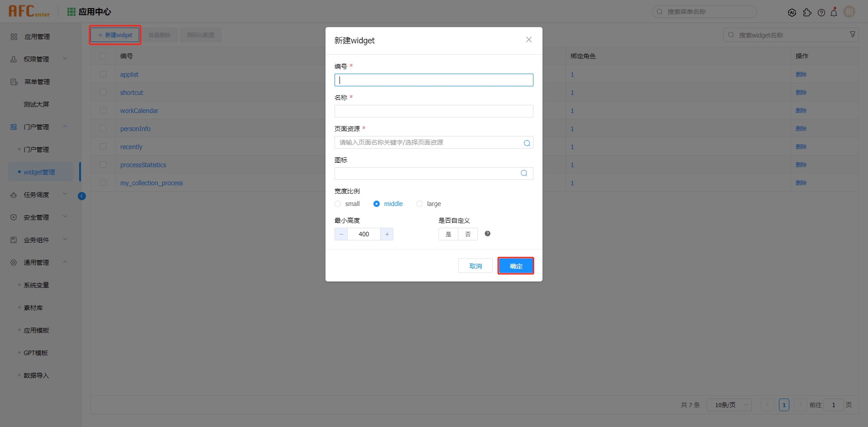Open the icon picker magnifier in 图标 field
This screenshot has height=427, width=868.
[x=524, y=173]
